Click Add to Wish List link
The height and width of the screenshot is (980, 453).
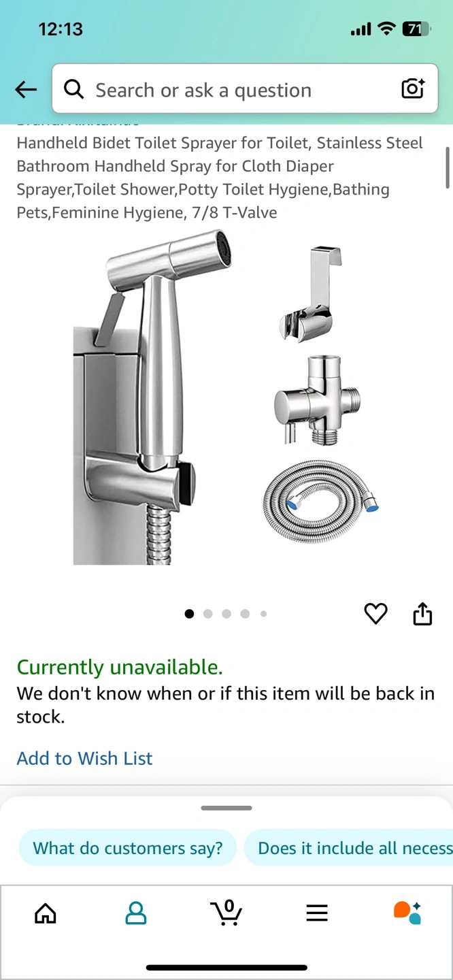point(84,758)
